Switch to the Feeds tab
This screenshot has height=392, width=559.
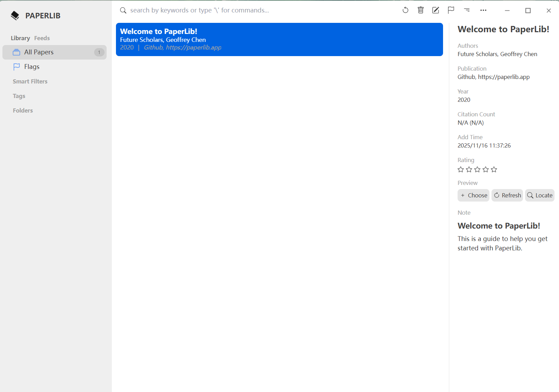coord(42,38)
